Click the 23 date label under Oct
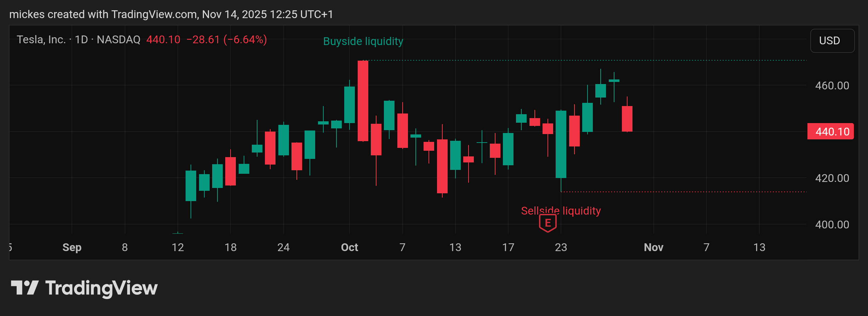 point(561,247)
